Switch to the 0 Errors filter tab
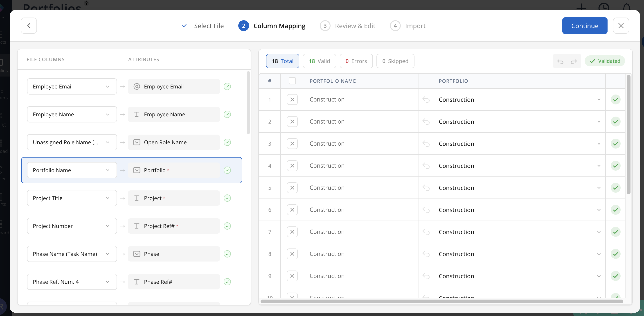Image resolution: width=644 pixels, height=316 pixels. pyautogui.click(x=356, y=61)
